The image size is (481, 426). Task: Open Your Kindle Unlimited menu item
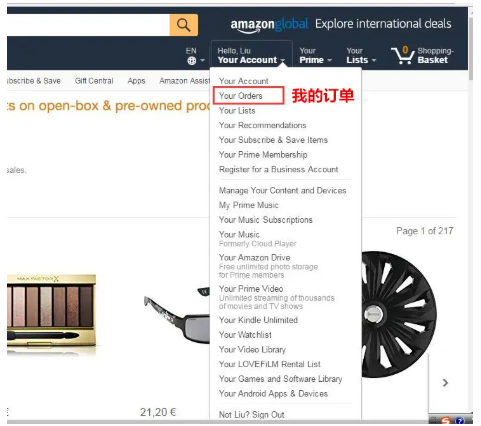click(258, 320)
